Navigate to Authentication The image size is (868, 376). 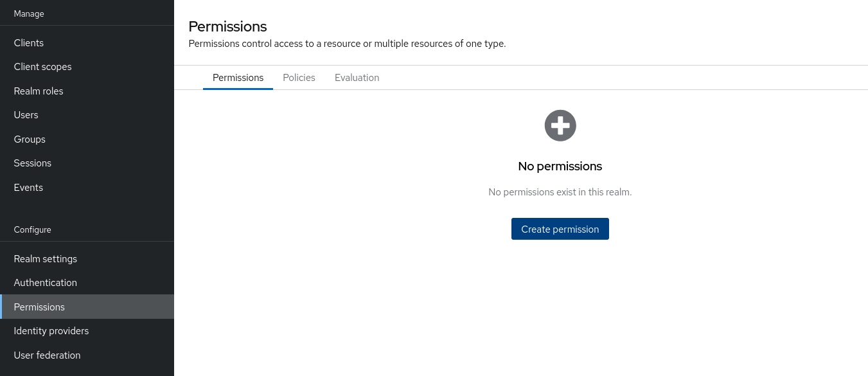coord(45,282)
